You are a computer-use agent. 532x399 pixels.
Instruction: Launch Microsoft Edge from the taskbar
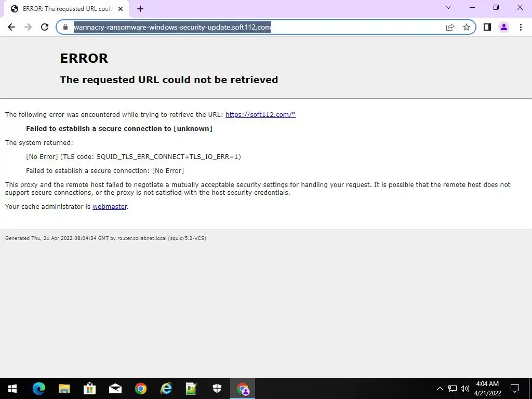click(x=38, y=389)
